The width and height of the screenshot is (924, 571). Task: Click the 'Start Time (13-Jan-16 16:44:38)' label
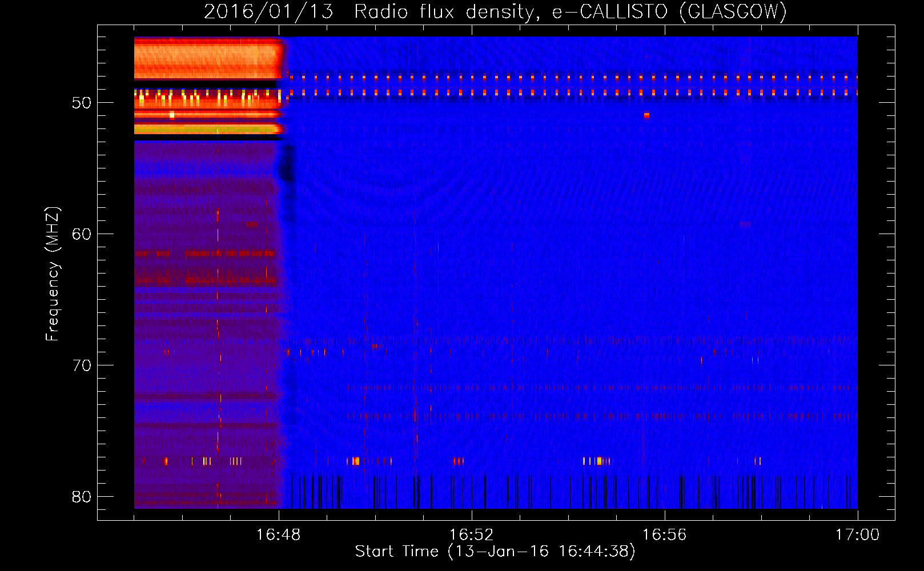point(495,552)
